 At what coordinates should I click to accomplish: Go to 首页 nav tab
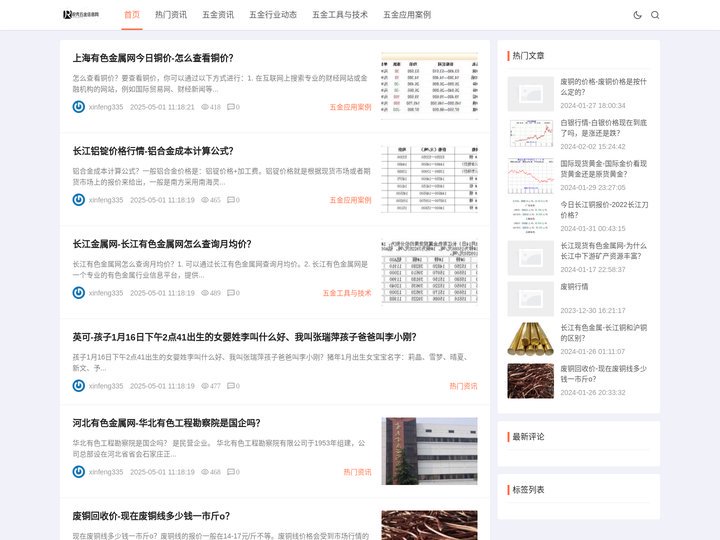132,15
